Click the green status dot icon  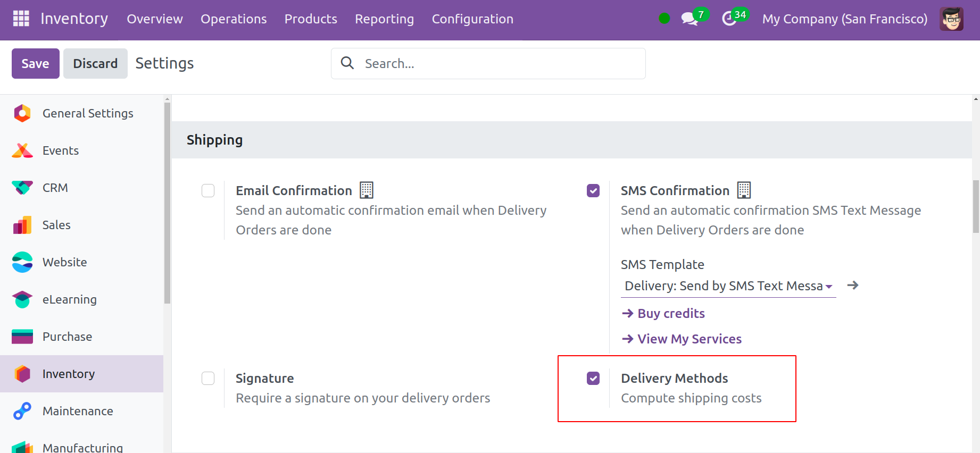click(x=664, y=19)
